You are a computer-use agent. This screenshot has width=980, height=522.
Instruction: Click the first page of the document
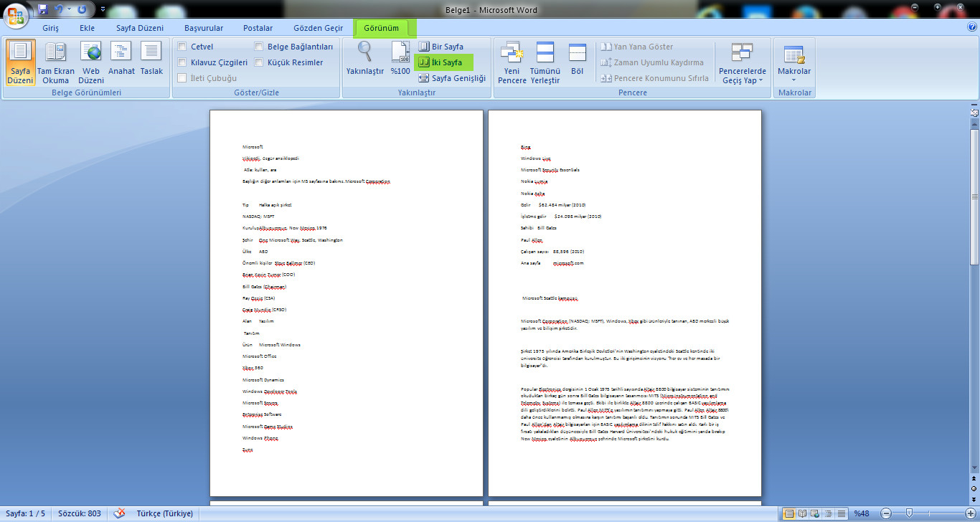coord(347,303)
